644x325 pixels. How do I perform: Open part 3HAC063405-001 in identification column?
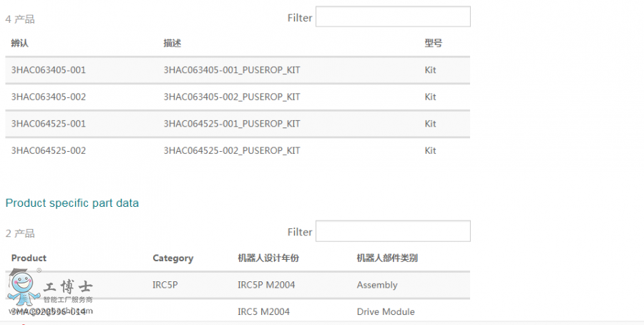49,70
